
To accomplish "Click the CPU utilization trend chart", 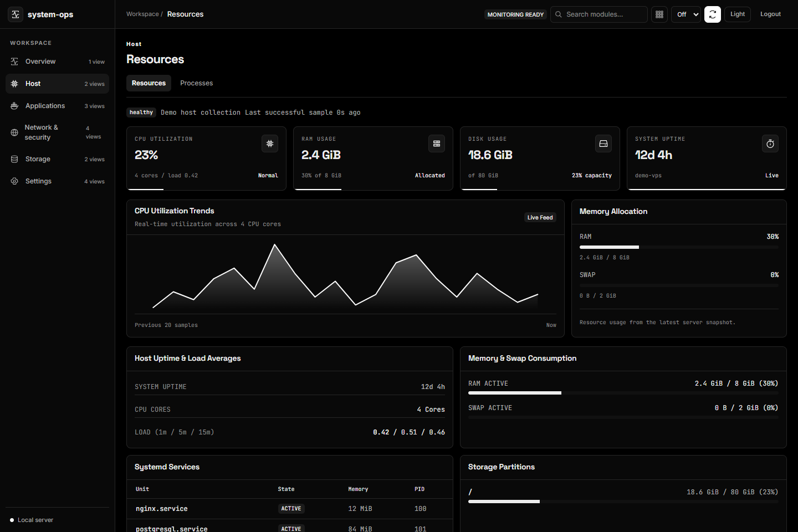I will 345,275.
